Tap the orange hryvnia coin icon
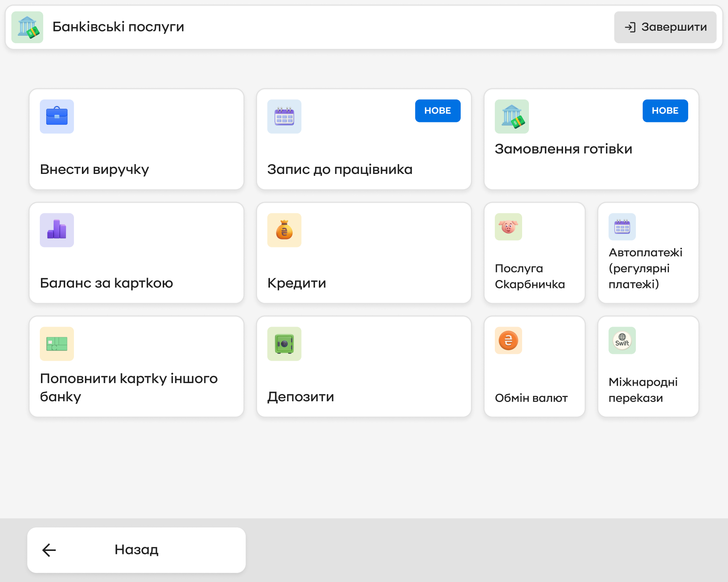This screenshot has height=582, width=728. (508, 340)
